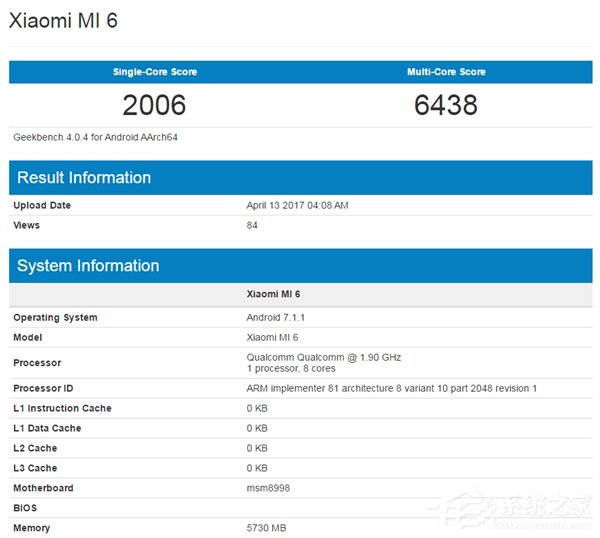
Task: Select the Operating System label
Action: tap(55, 318)
